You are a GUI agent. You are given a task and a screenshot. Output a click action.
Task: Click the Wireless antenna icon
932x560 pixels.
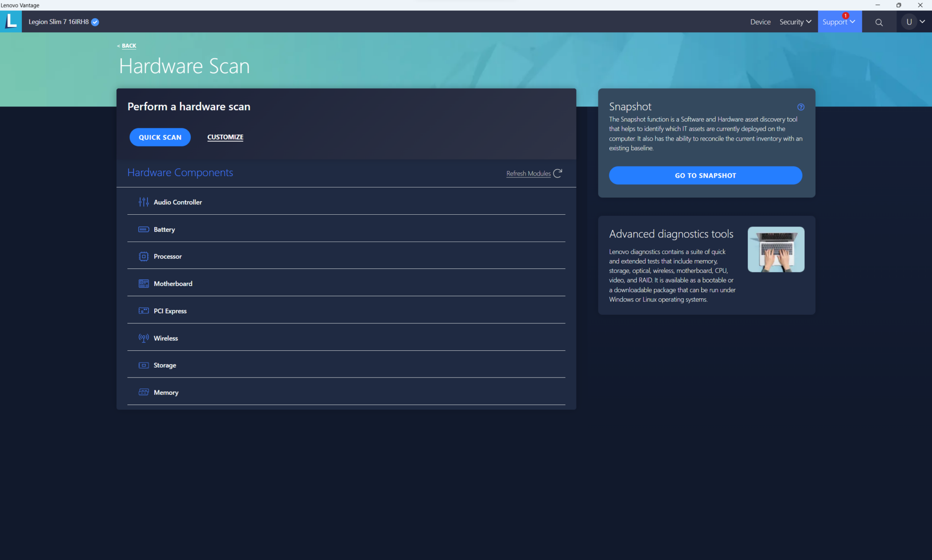[x=143, y=338]
